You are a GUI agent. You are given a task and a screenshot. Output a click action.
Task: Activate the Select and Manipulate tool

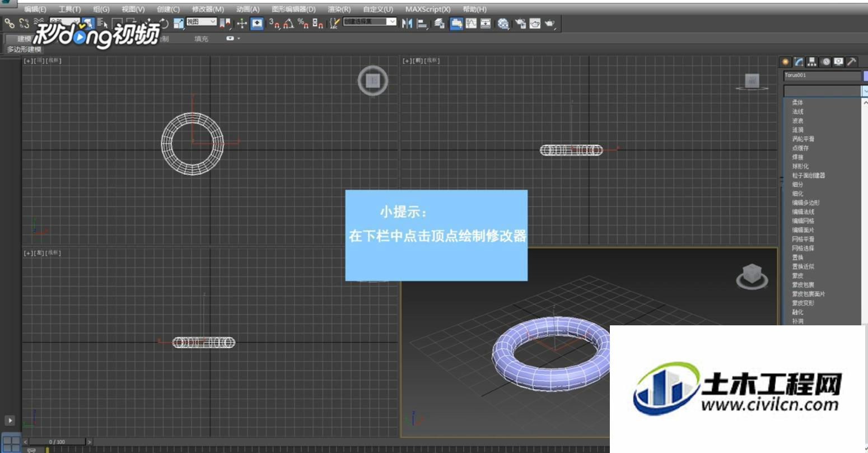click(241, 23)
